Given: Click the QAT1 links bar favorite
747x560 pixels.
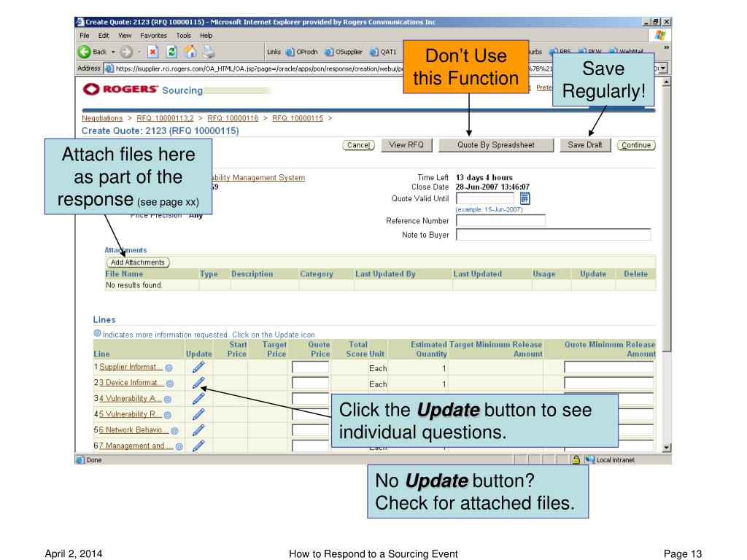Looking at the screenshot, I should coord(383,52).
